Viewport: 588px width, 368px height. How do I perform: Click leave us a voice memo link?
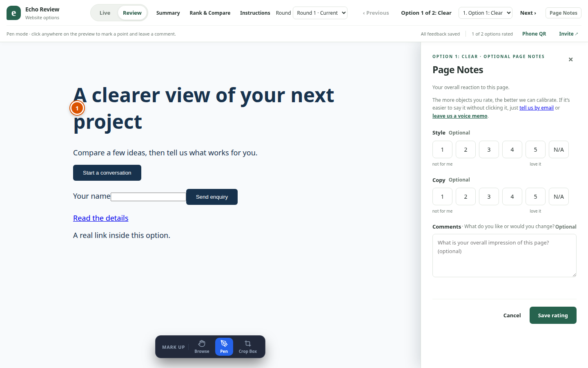(460, 116)
